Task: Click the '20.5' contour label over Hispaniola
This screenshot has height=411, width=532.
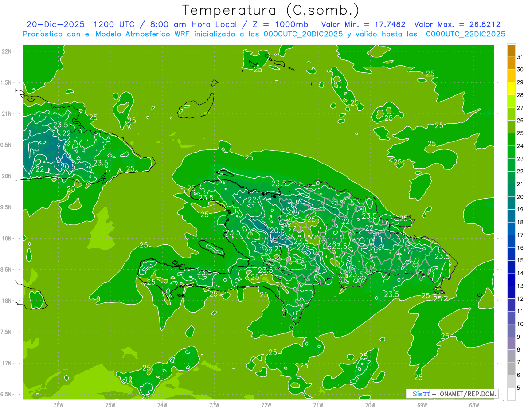Action: [277, 231]
